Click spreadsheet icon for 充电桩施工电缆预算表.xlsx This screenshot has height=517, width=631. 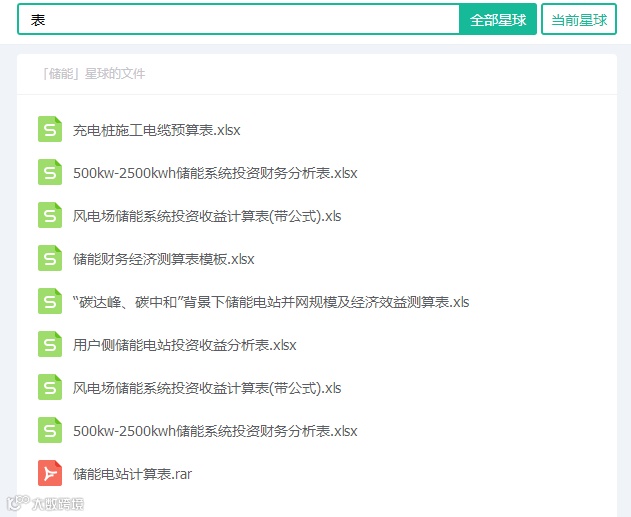pos(50,129)
